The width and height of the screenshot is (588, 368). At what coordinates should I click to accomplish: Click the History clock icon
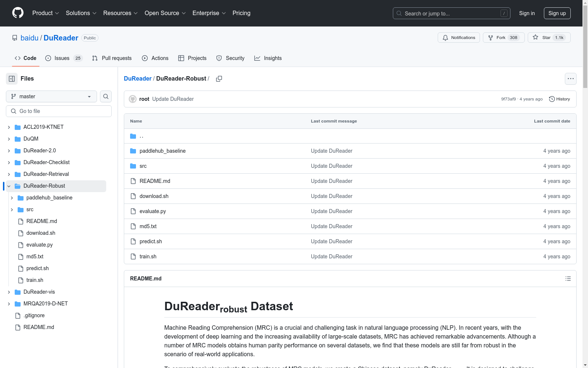point(552,99)
